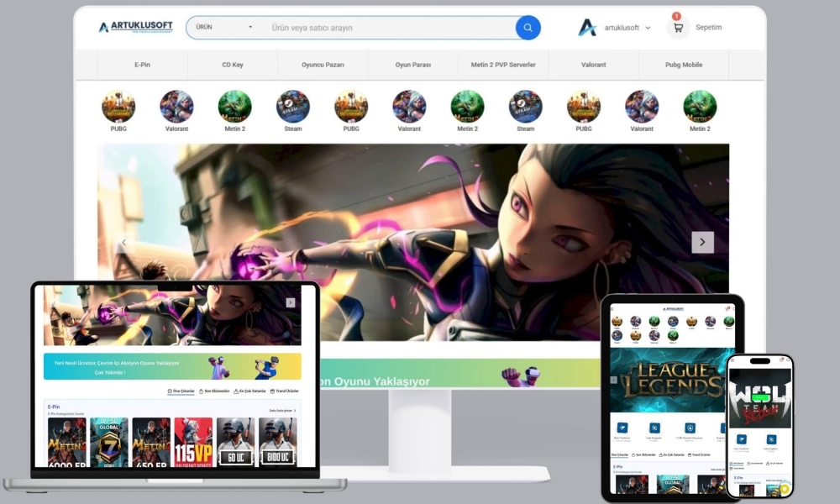The image size is (840, 504).
Task: Click the Artuklusoft logo on the monitor
Action: pos(136,27)
